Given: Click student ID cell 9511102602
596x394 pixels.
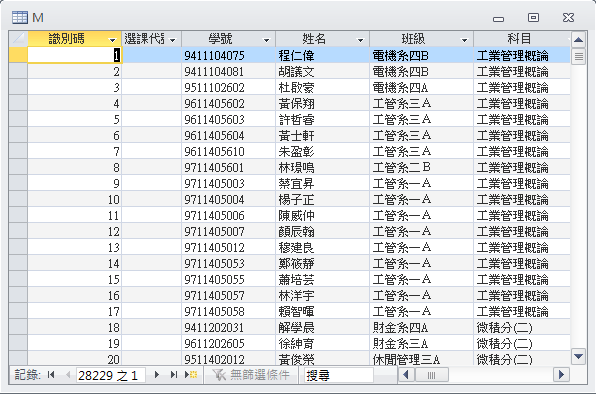Looking at the screenshot, I should [x=228, y=87].
